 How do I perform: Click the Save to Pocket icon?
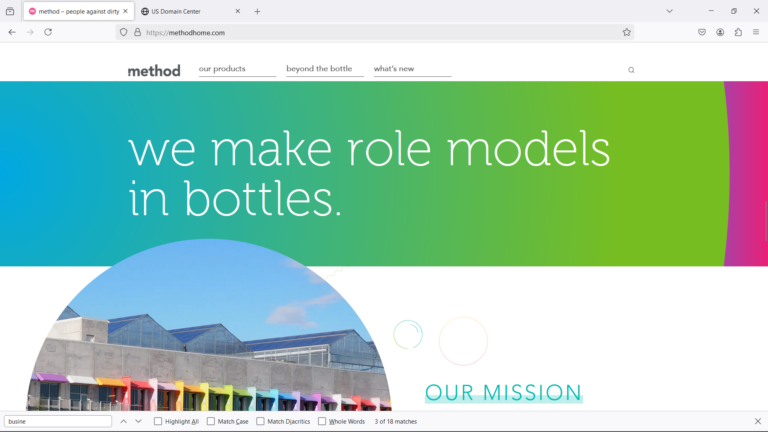(x=702, y=32)
